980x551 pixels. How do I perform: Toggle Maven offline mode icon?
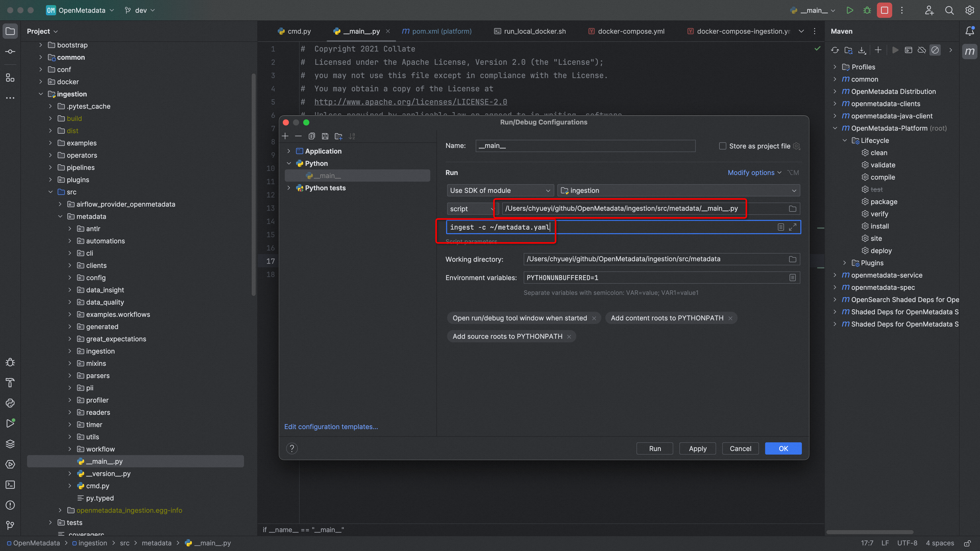click(921, 50)
